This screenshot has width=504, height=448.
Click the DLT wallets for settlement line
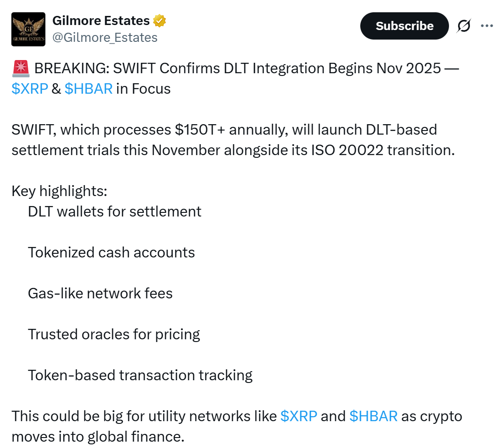tap(115, 212)
